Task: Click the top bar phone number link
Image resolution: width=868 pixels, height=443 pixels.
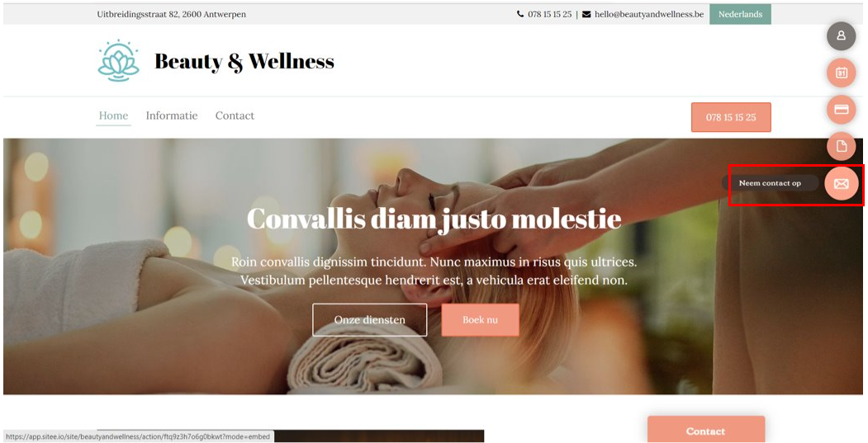Action: coord(549,14)
